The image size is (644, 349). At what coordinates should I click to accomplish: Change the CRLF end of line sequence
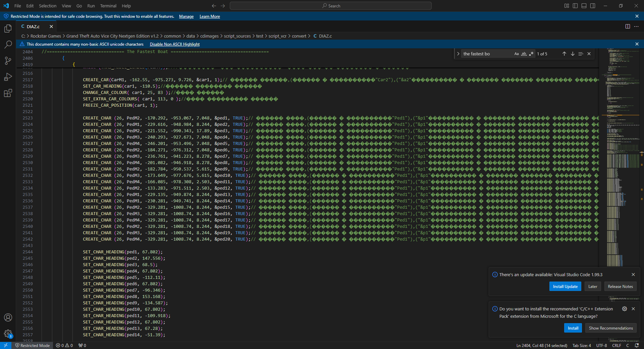(x=616, y=345)
